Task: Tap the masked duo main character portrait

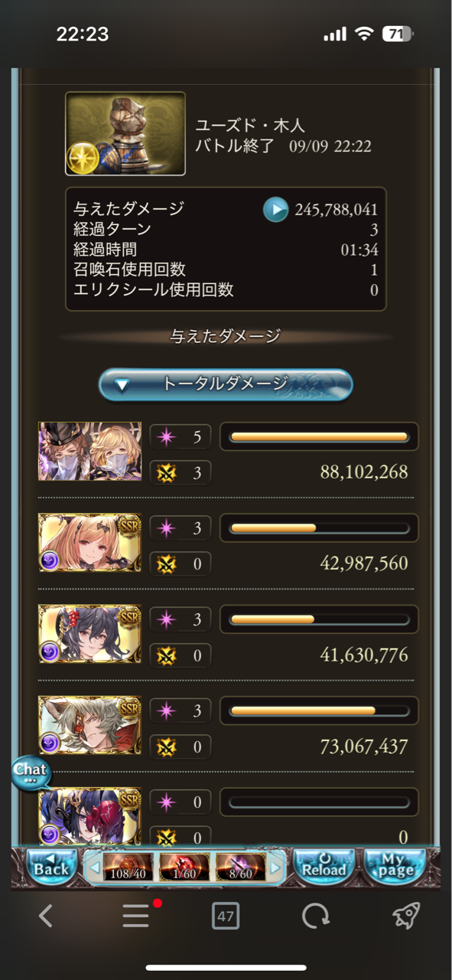Action: click(x=90, y=452)
